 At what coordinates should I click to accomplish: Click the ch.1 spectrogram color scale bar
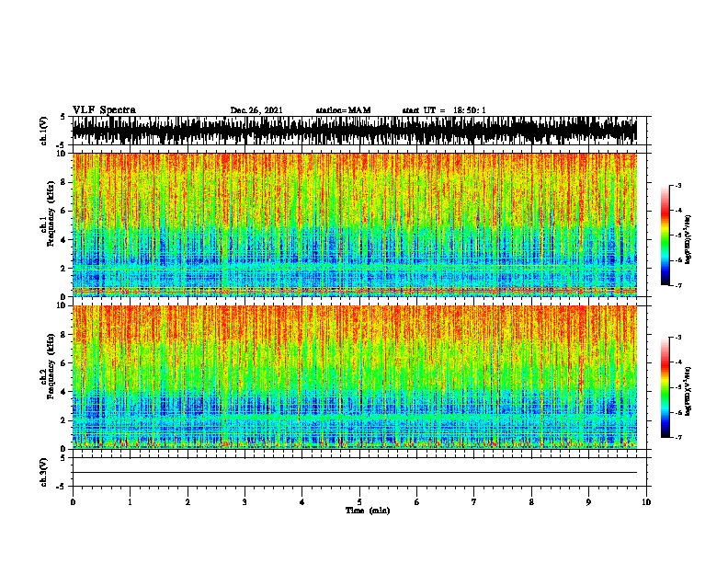[665, 236]
